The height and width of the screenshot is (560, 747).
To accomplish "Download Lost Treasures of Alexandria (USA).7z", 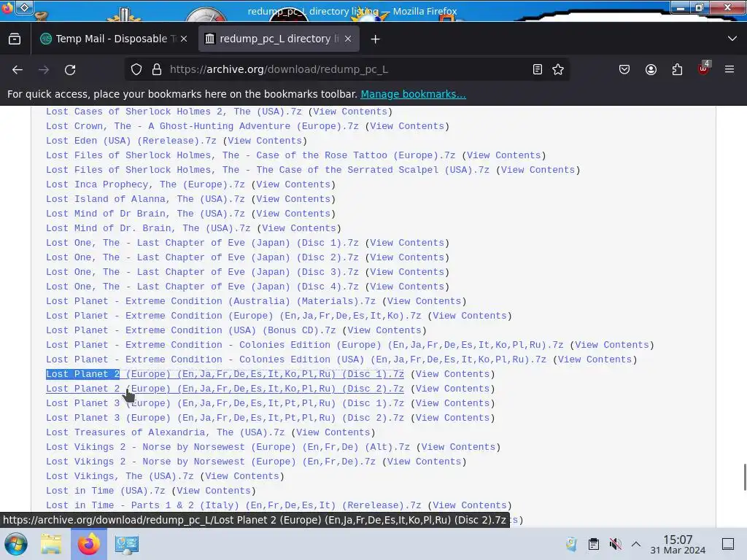I will coord(166,432).
